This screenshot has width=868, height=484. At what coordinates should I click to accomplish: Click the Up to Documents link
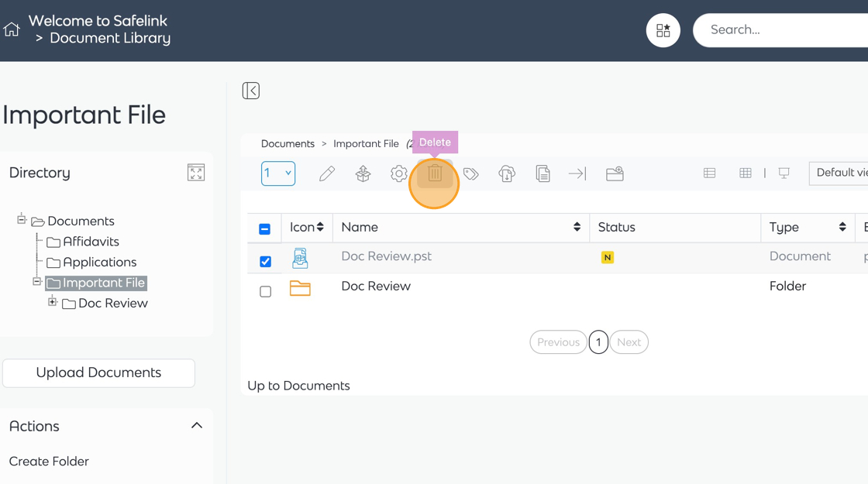298,386
